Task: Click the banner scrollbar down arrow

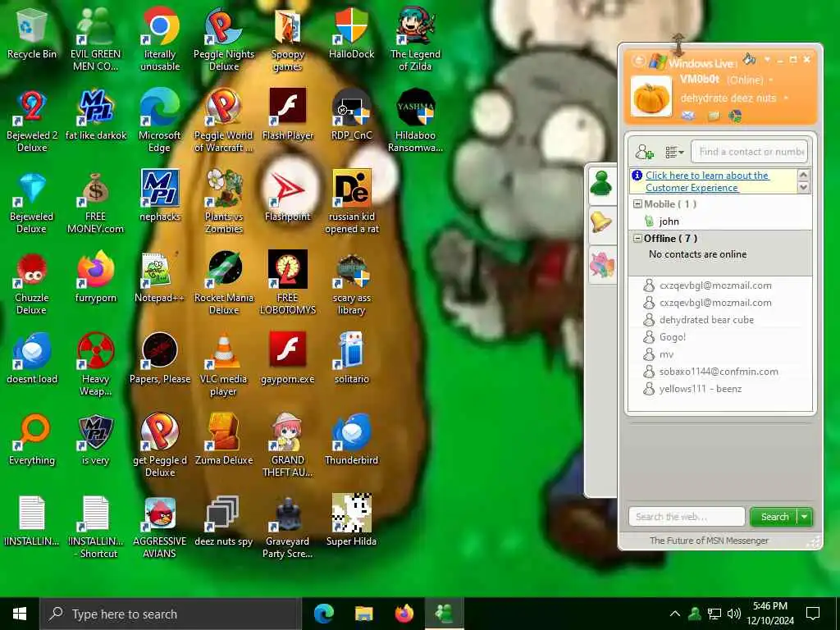Action: (803, 188)
